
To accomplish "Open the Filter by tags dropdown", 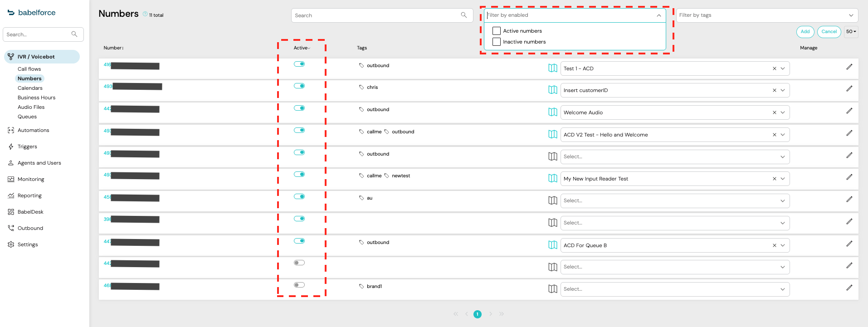I will click(x=766, y=15).
